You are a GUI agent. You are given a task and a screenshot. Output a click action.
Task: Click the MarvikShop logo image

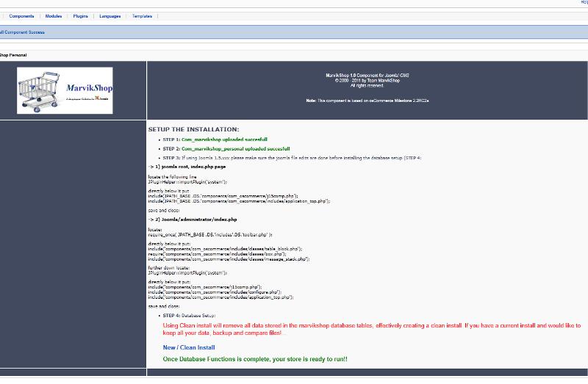[65, 90]
